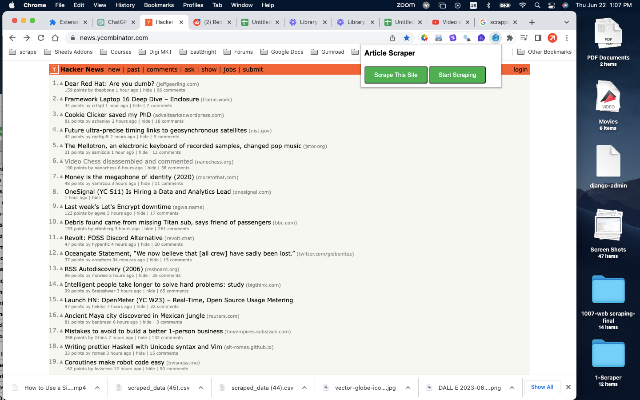Go back with the browser back arrow
This screenshot has width=640, height=400.
pyautogui.click(x=12, y=38)
